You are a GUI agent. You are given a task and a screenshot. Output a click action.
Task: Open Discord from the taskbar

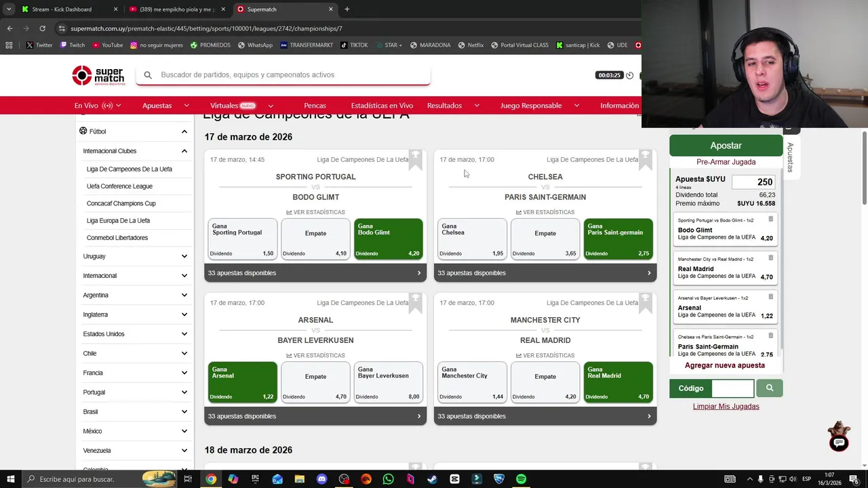click(321, 479)
